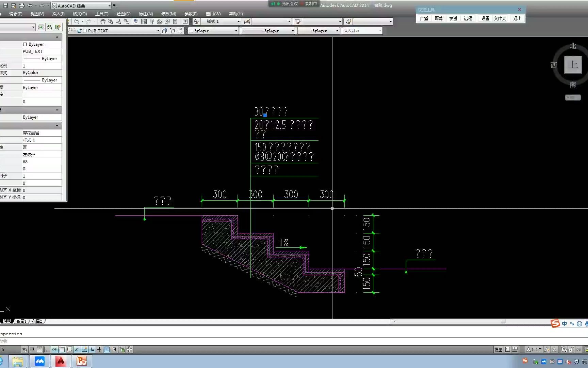Click the Save As icon in quick access toolbar
588x368 pixels.
click(13, 5)
